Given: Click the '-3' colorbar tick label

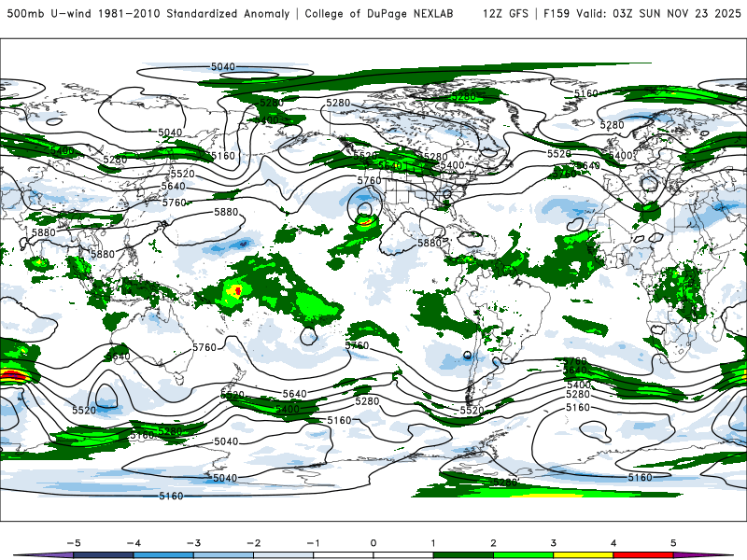Looking at the screenshot, I should (x=193, y=543).
